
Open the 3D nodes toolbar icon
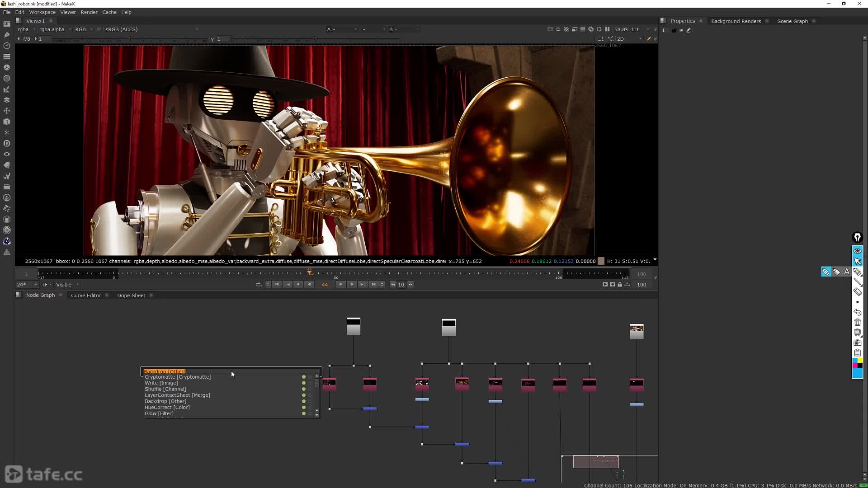click(x=7, y=122)
